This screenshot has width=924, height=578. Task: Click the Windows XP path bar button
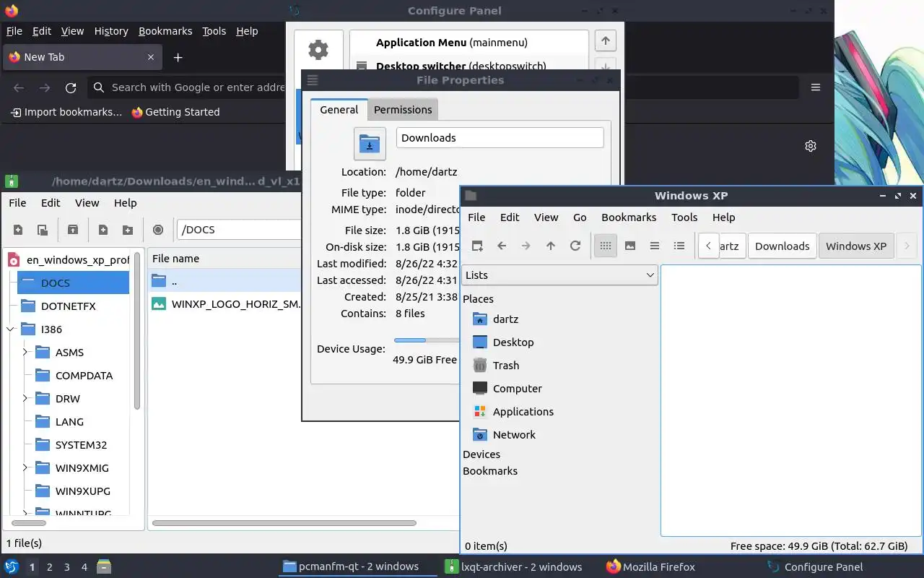[x=856, y=246]
